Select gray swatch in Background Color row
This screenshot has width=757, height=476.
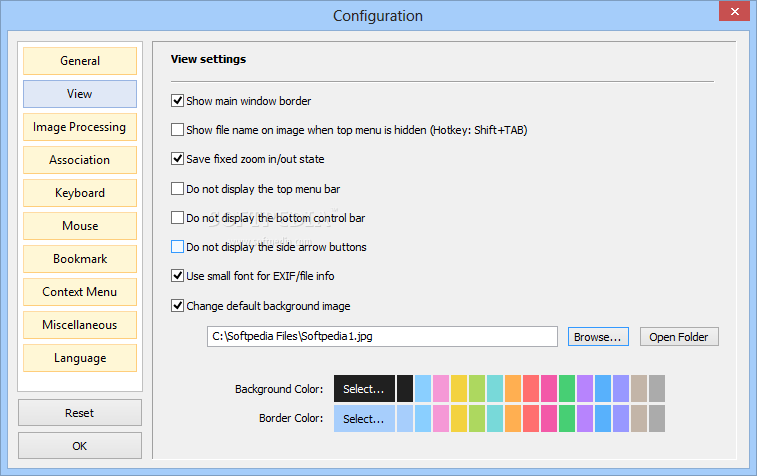click(657, 389)
